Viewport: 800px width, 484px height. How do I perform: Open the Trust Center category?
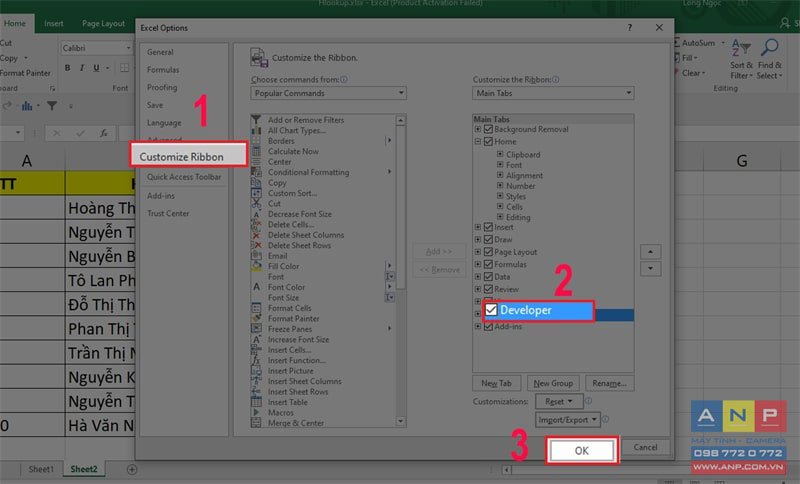[168, 213]
